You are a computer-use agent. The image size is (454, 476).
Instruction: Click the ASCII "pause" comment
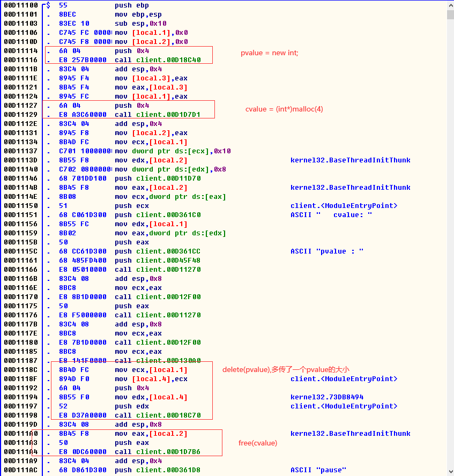click(318, 470)
